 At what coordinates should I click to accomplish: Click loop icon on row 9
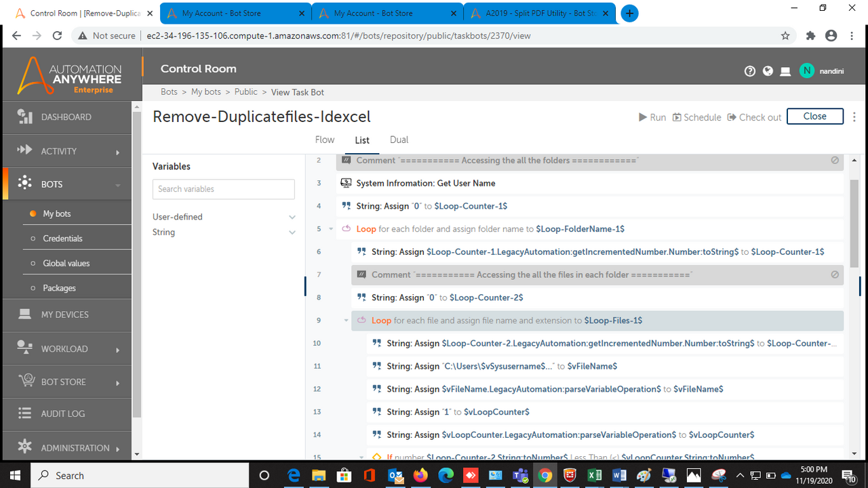click(361, 321)
